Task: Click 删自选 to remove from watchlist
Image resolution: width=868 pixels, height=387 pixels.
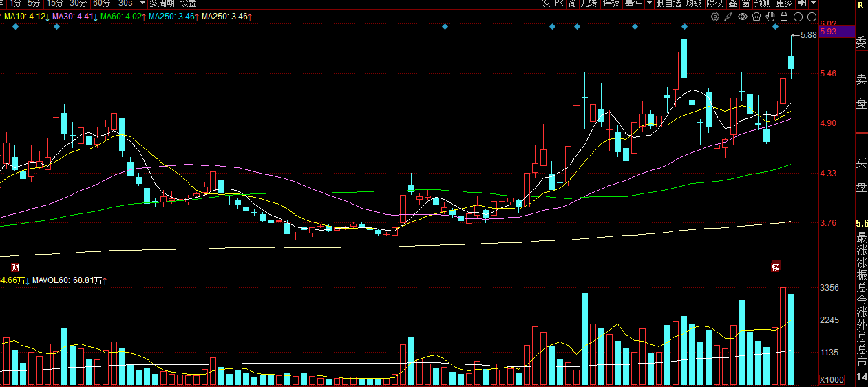Action: pos(668,3)
